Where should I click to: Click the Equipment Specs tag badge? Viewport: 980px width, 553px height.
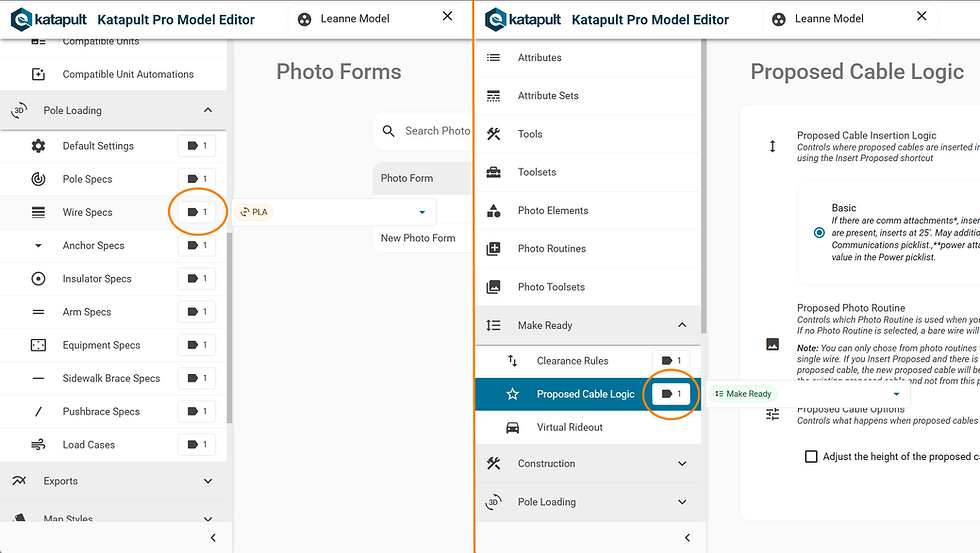(x=197, y=345)
